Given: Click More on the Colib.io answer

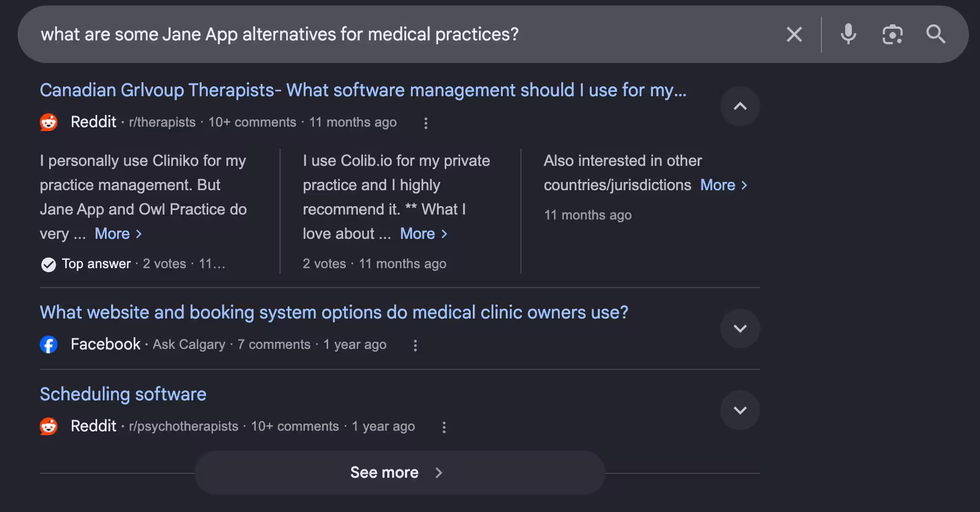Looking at the screenshot, I should click(x=424, y=233).
